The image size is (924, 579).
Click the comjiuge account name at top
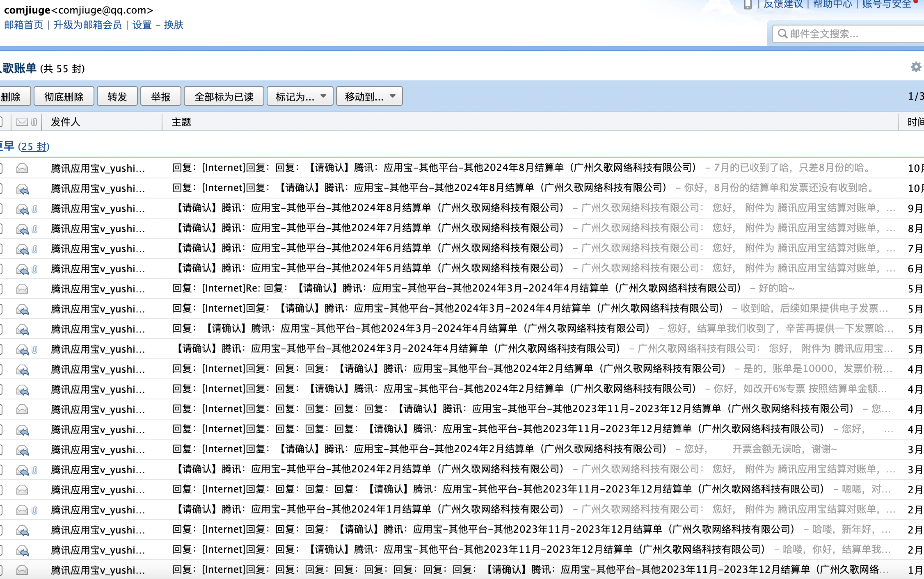(x=27, y=10)
